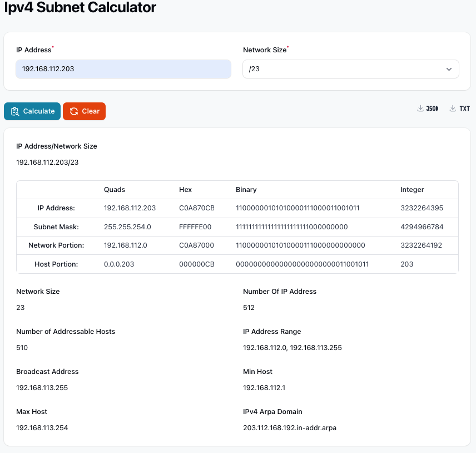This screenshot has height=453, width=476.
Task: Click the Network Portion row label
Action: (x=56, y=245)
